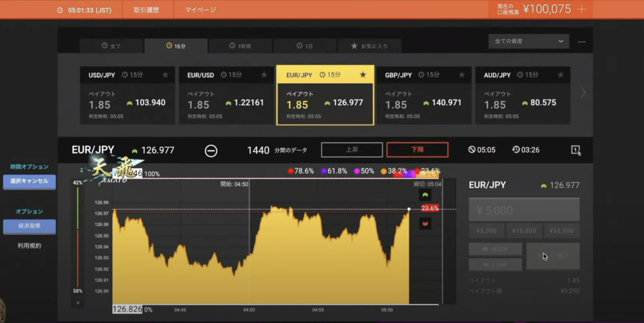Viewport: 644px width, 323px height.
Task: Favorite the AUD/JPY card star
Action: click(560, 75)
